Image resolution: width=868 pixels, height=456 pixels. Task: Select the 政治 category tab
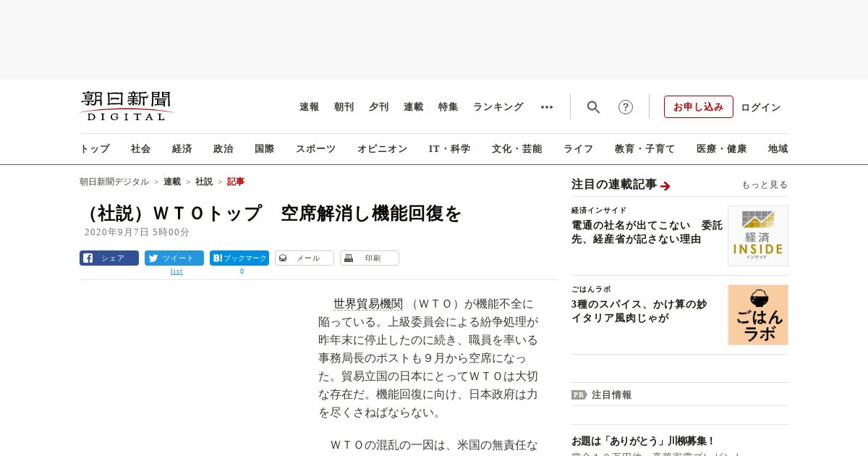coord(224,149)
